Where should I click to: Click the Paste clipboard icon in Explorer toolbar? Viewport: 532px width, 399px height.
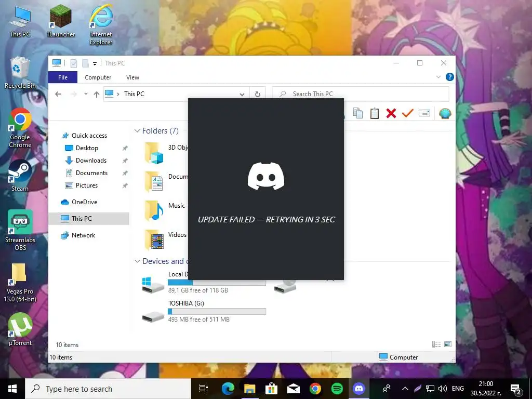(x=374, y=113)
